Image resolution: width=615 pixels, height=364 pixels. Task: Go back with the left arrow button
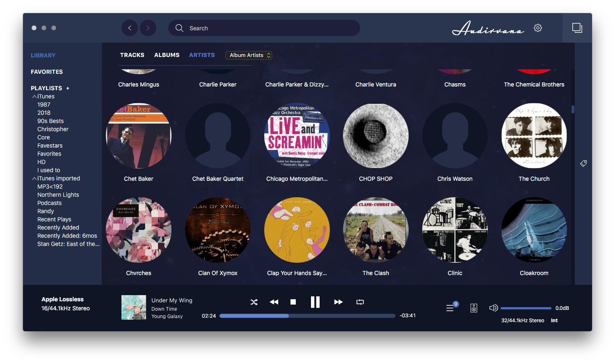[x=130, y=28]
